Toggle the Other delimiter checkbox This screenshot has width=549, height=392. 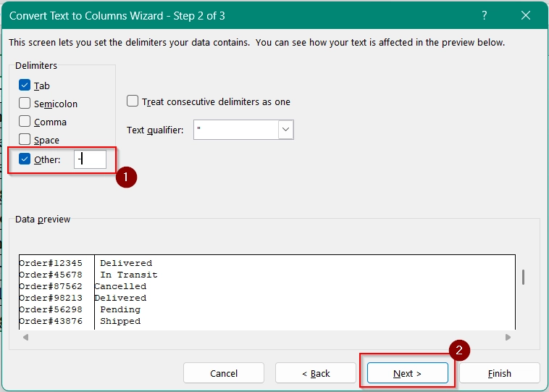25,159
